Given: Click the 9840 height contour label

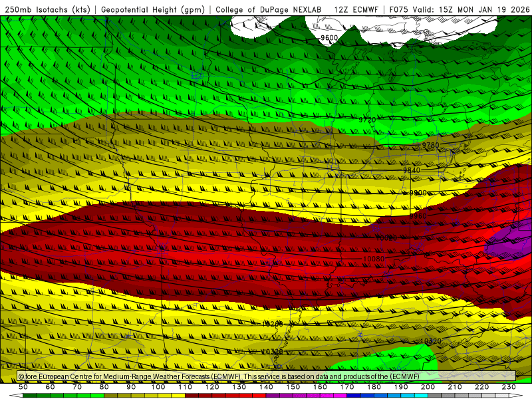Looking at the screenshot, I should point(412,170).
